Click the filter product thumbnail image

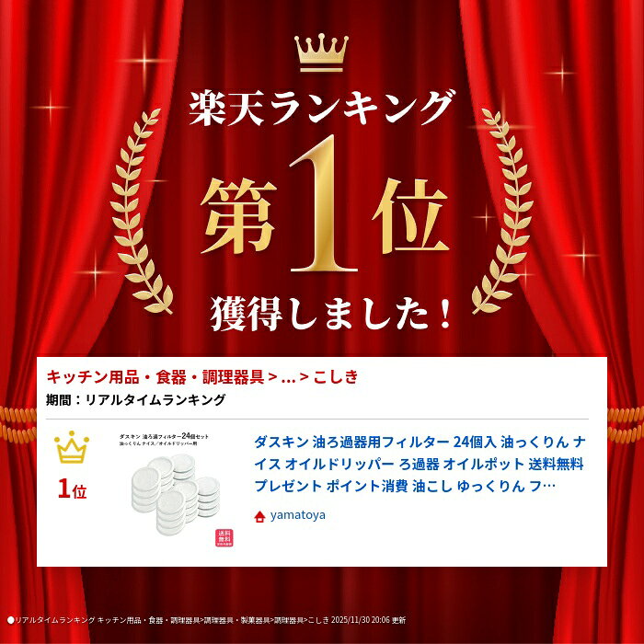pos(177,489)
